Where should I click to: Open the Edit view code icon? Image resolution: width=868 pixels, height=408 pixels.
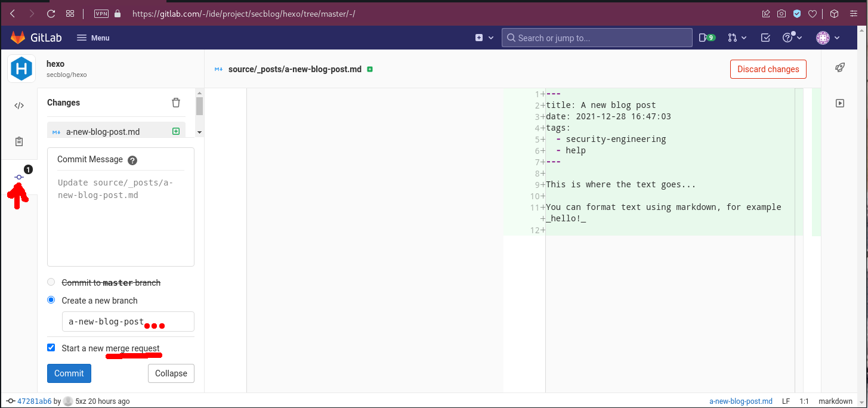19,106
